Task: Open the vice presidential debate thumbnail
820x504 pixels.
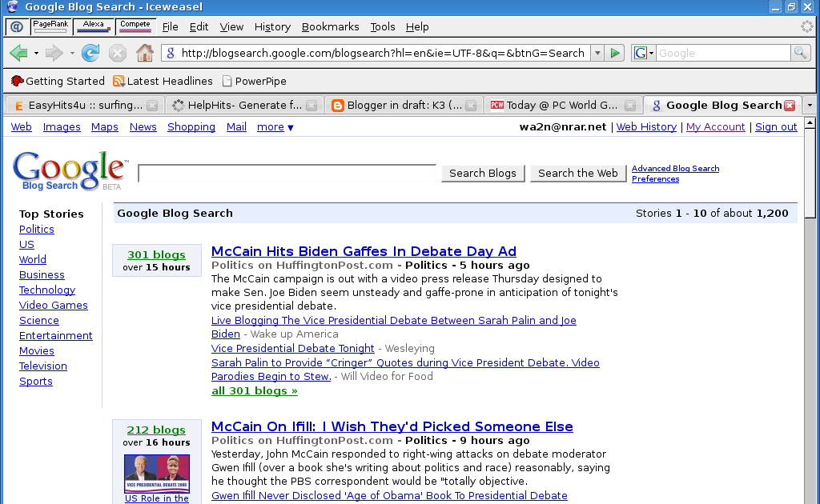Action: [157, 473]
